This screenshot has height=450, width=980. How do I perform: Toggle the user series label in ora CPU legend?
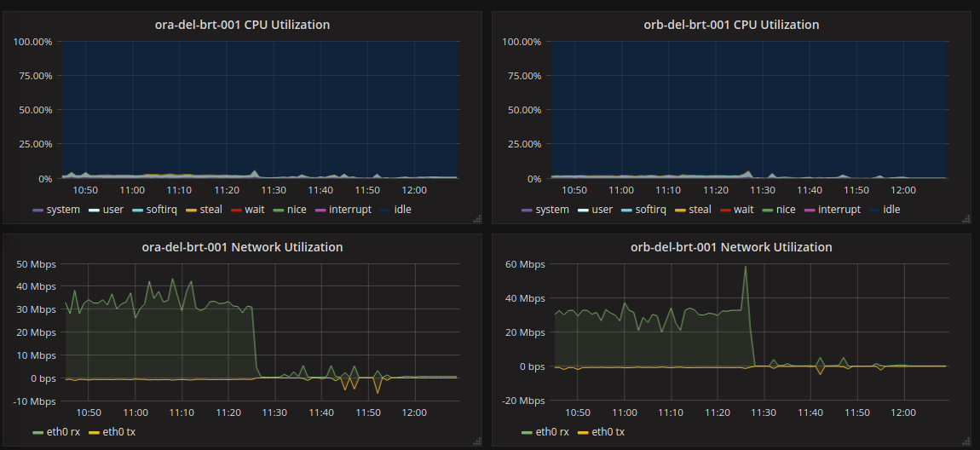coord(113,210)
